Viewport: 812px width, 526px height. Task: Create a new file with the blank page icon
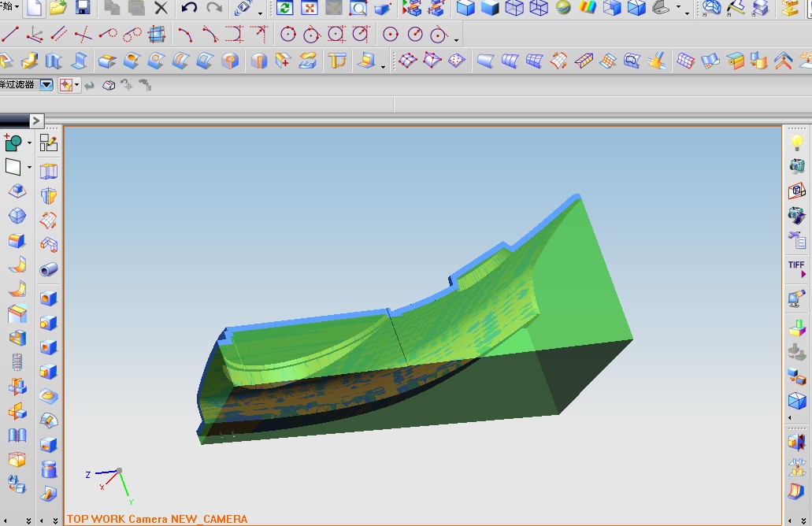(x=34, y=7)
